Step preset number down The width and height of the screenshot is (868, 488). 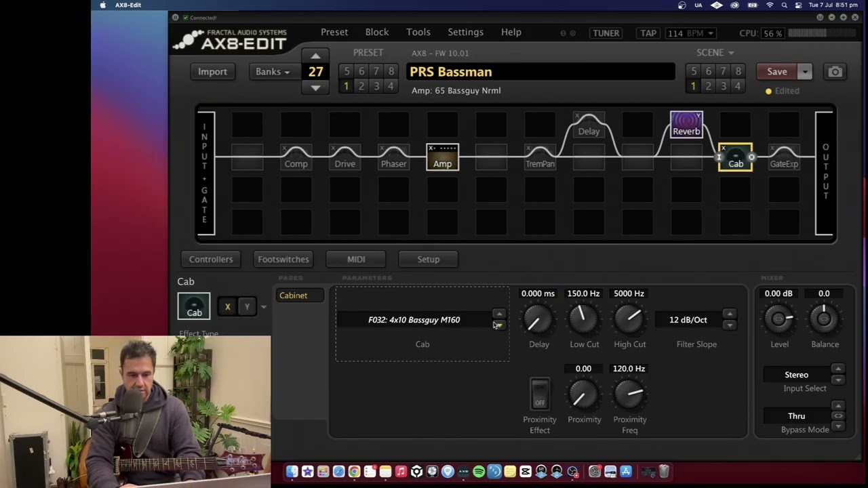pos(315,87)
